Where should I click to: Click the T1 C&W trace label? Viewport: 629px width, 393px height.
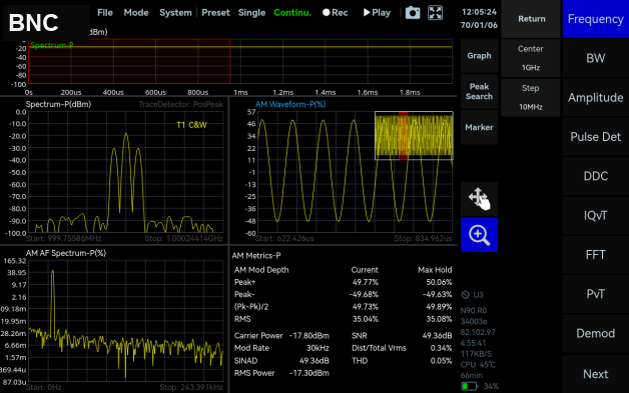click(x=191, y=125)
